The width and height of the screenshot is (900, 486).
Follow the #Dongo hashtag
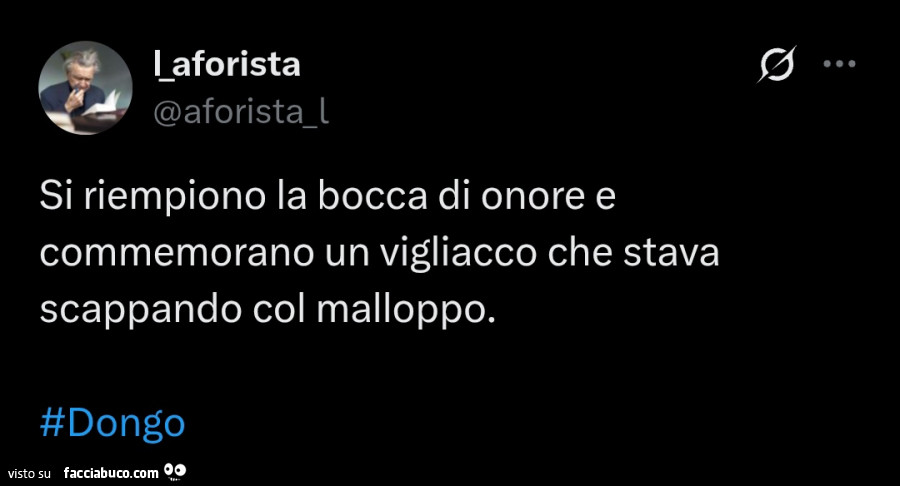112,424
